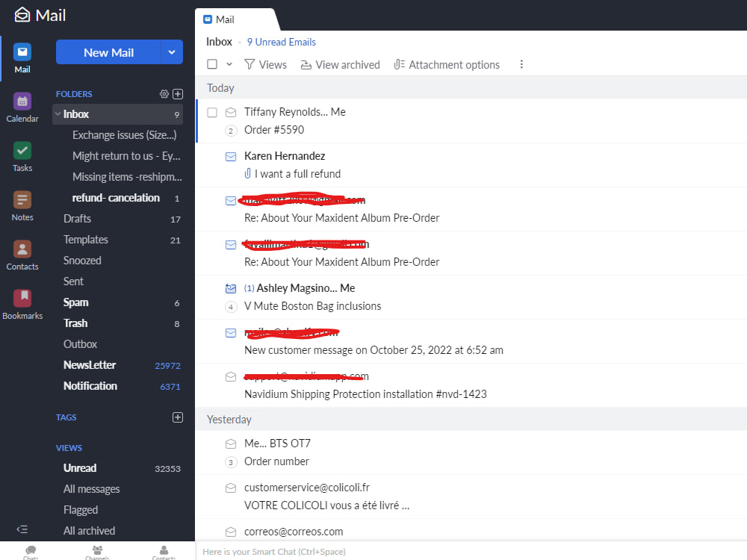Open V Mute Boston Bag inclusions email
Viewport: 747px width, 560px height.
(312, 306)
